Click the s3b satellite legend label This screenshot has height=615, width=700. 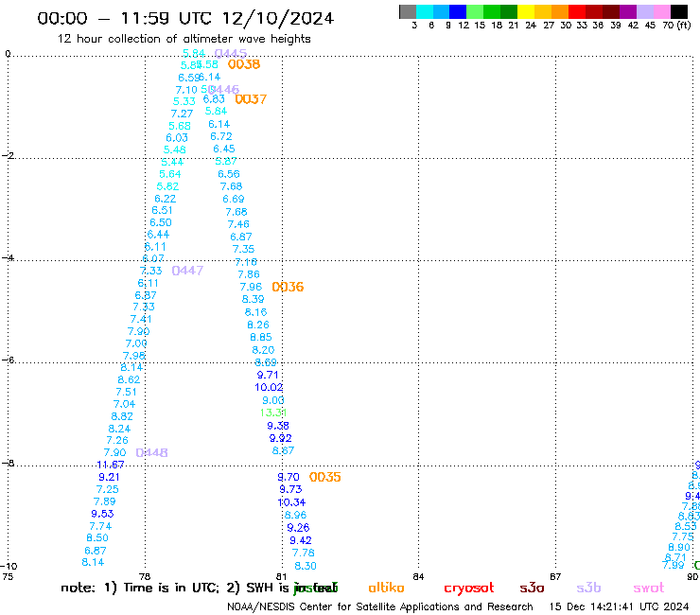pos(588,588)
